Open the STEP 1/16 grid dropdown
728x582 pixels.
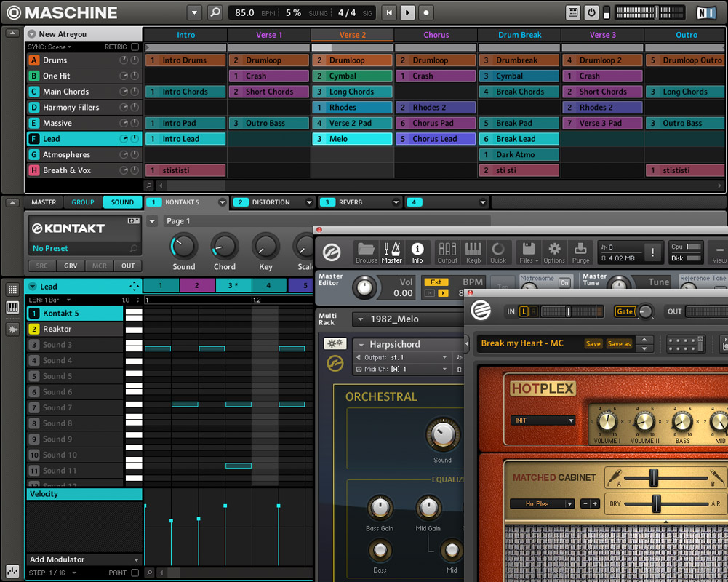[52, 573]
